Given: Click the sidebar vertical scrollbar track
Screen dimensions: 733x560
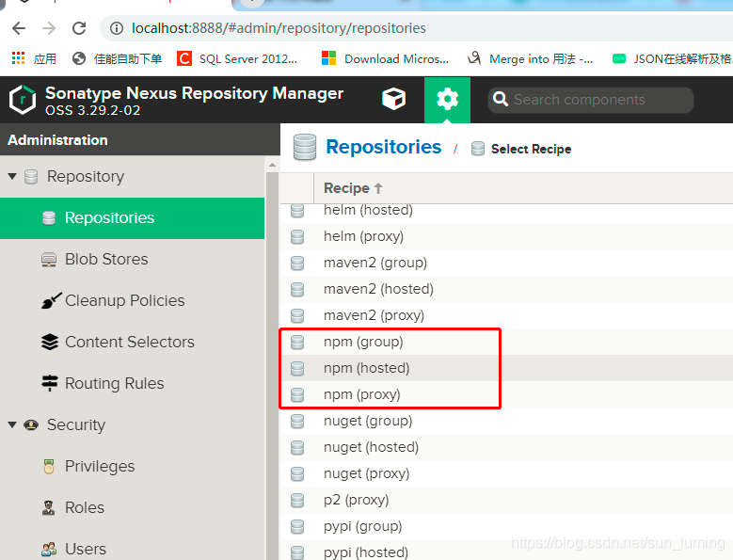Looking at the screenshot, I should (x=272, y=366).
